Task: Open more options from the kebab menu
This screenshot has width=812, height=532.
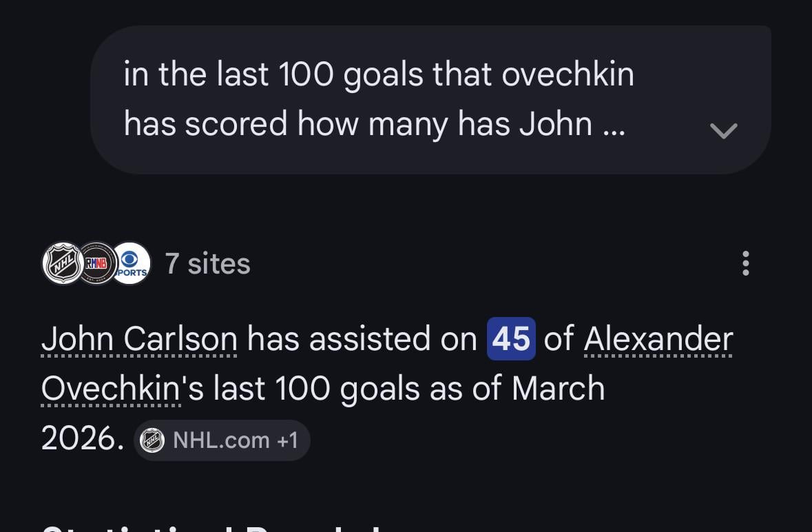Action: [x=746, y=263]
